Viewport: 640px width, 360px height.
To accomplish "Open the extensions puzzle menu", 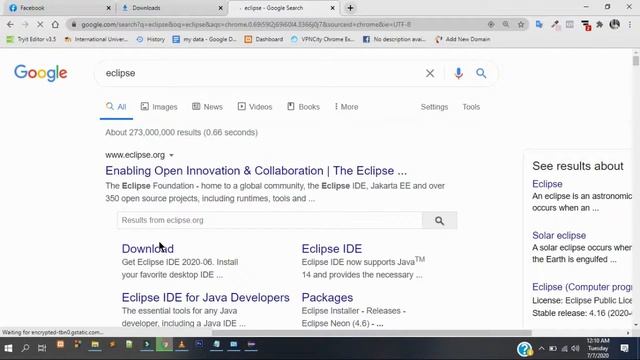I will [x=600, y=24].
